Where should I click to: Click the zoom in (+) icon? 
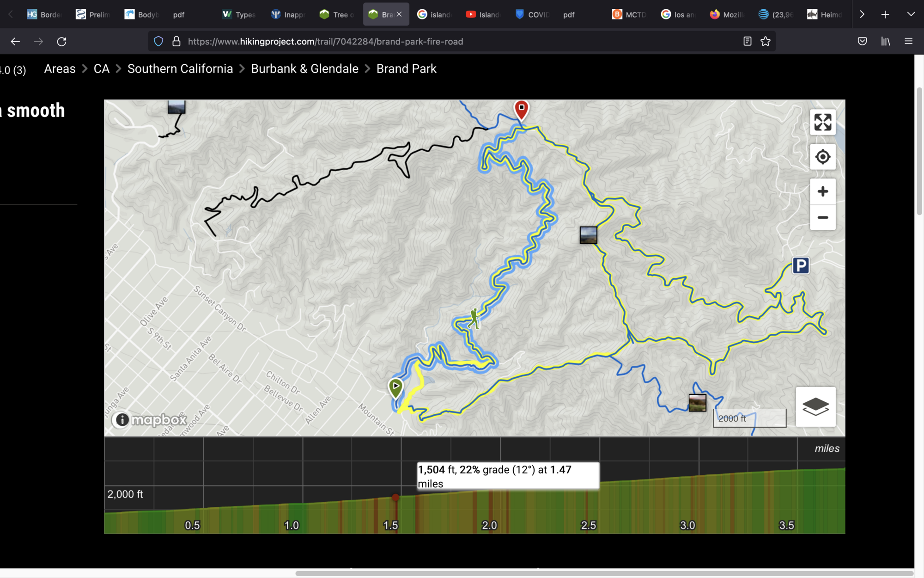point(823,192)
